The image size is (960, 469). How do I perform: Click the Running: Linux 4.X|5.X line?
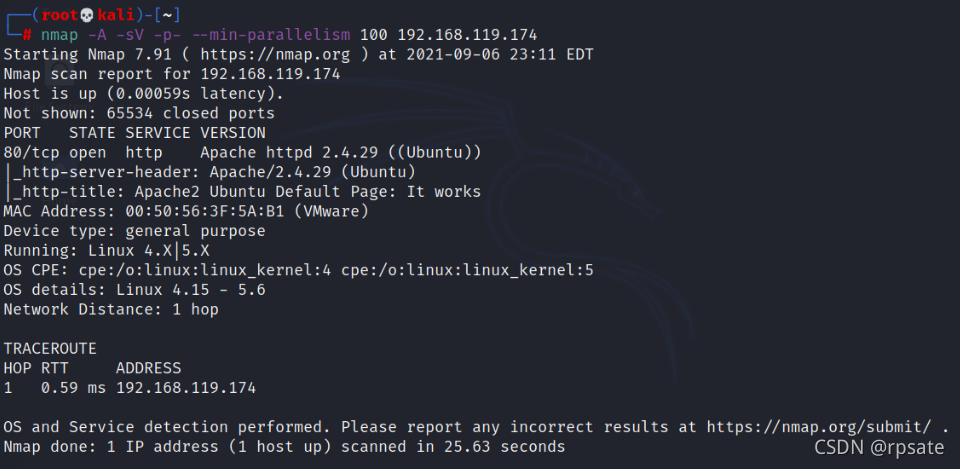[107, 250]
